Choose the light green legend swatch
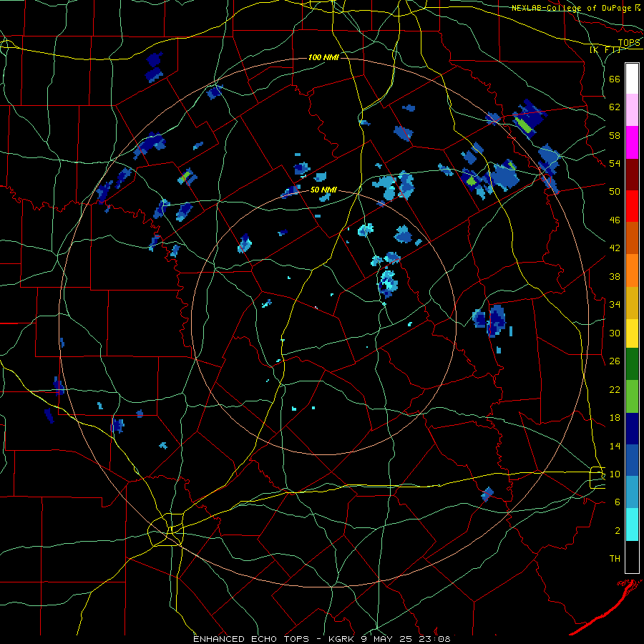The width and height of the screenshot is (644, 644). tap(632, 396)
